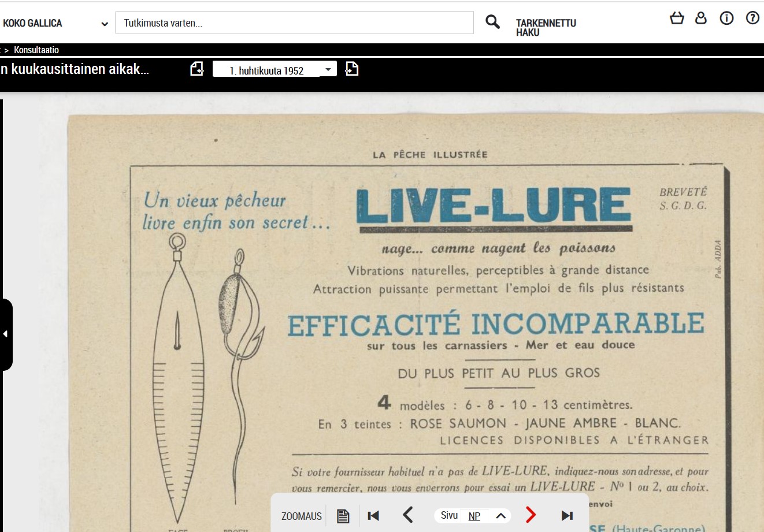Expand the Sivu page selector chevron
764x532 pixels.
tap(501, 516)
